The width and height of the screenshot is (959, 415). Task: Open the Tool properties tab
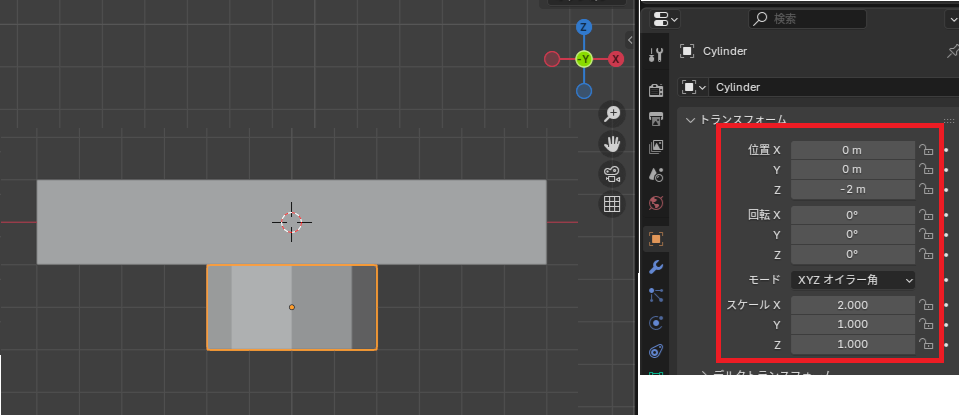point(656,55)
